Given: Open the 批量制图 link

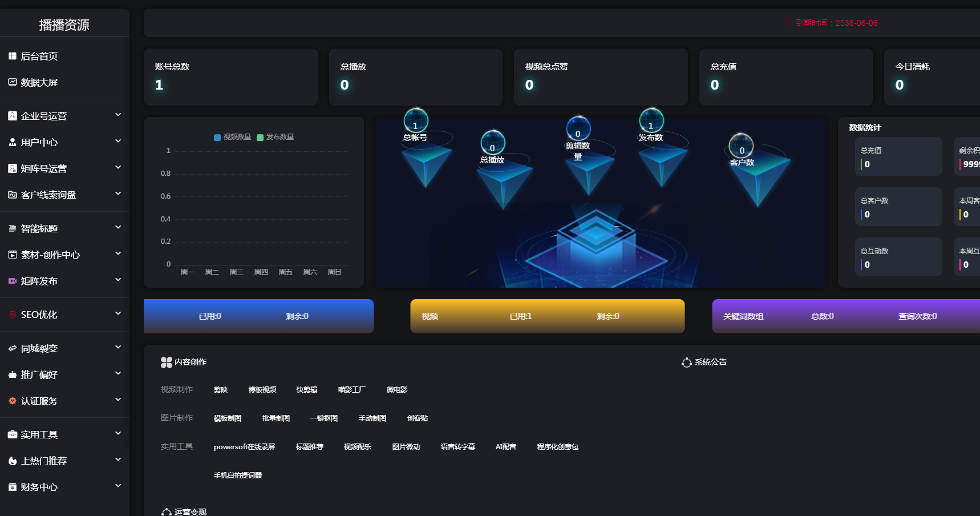Looking at the screenshot, I should (x=276, y=418).
